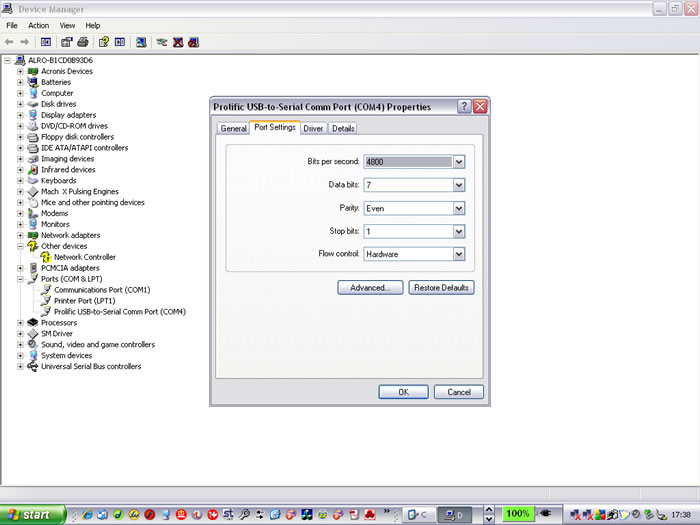This screenshot has width=700, height=525.
Task: Click the Batteries category icon
Action: pos(33,82)
